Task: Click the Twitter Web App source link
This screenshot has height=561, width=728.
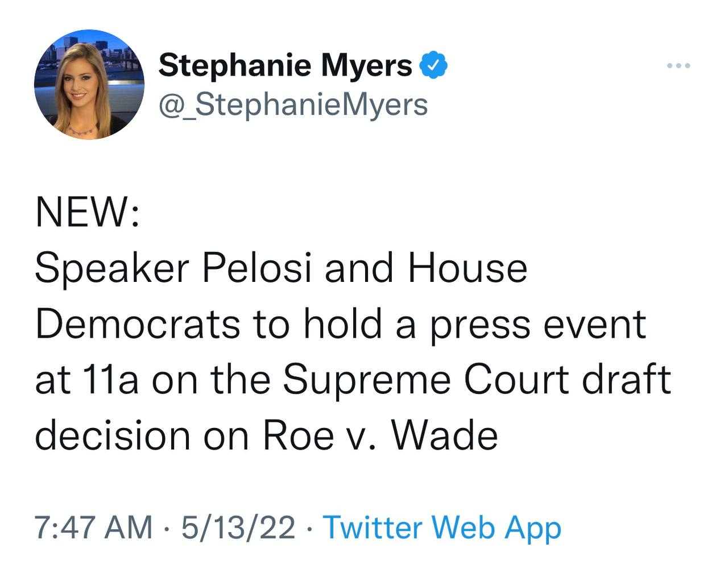Action: (442, 527)
